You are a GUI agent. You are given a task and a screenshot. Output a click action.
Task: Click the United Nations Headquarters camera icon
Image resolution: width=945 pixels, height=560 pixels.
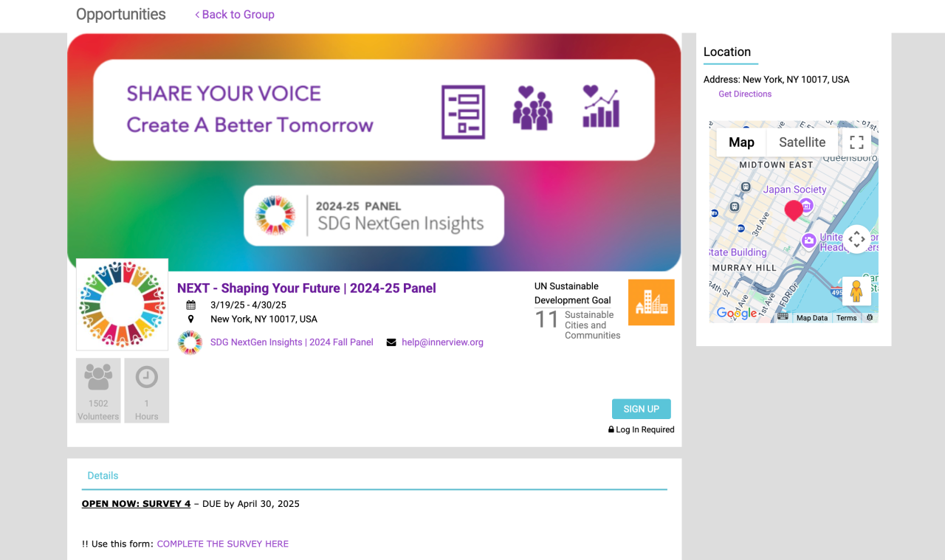(x=809, y=240)
